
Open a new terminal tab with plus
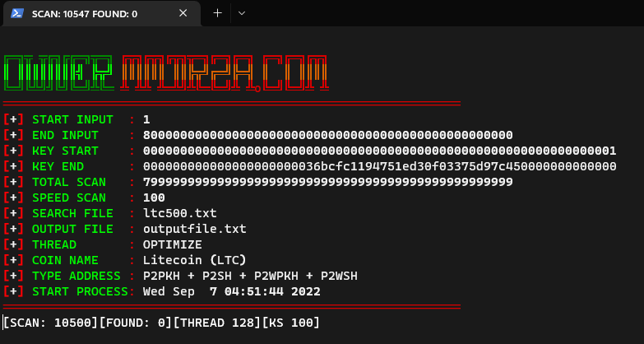coord(218,13)
